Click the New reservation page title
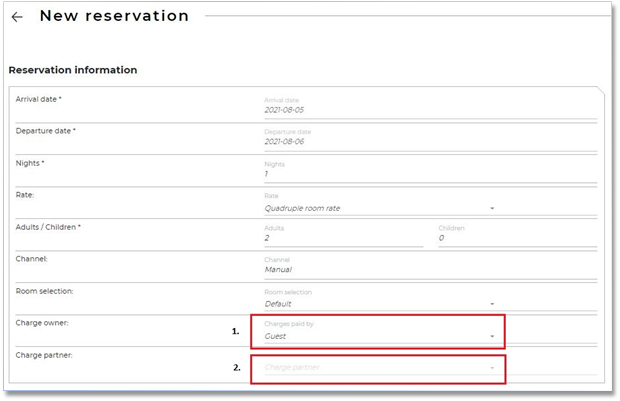This screenshot has height=401, width=620. 114,17
